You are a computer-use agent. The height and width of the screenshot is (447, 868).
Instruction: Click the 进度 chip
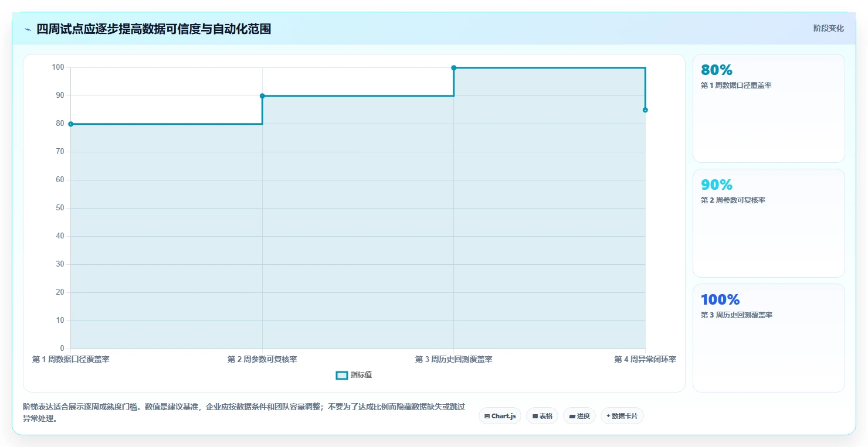pyautogui.click(x=579, y=416)
